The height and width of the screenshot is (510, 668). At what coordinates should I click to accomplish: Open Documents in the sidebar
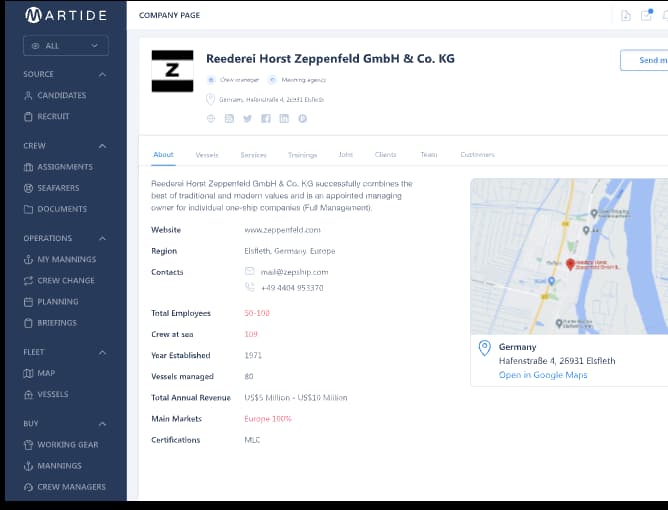(x=62, y=209)
